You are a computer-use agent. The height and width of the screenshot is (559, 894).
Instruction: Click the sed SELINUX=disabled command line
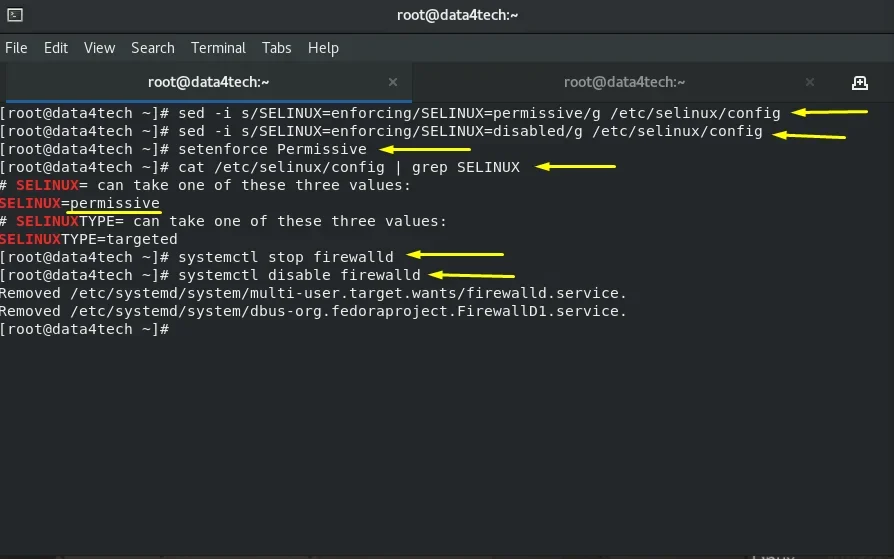click(x=381, y=131)
